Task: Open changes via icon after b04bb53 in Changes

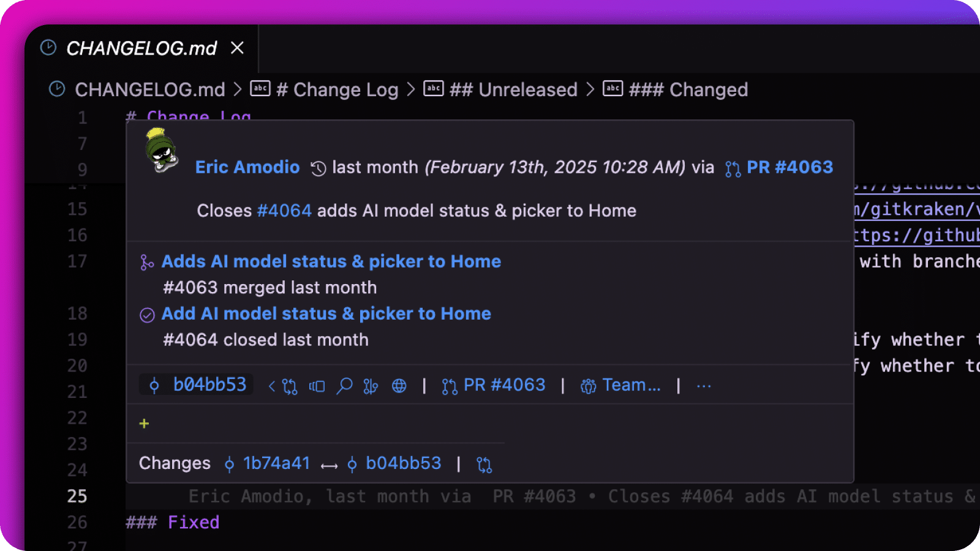Action: click(483, 463)
